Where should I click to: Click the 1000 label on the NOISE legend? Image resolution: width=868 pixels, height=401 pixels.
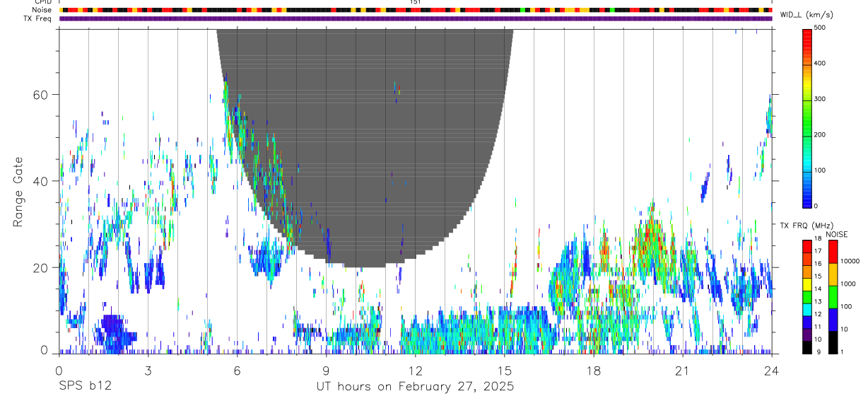[848, 284]
